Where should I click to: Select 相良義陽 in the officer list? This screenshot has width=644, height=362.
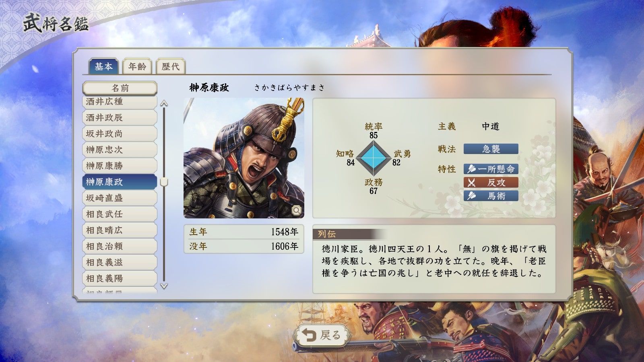120,278
